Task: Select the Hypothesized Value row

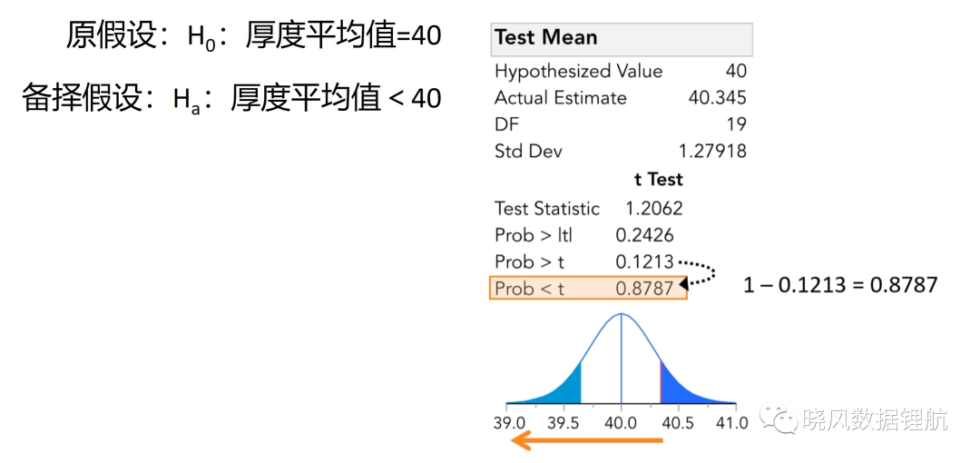Action: [621, 71]
